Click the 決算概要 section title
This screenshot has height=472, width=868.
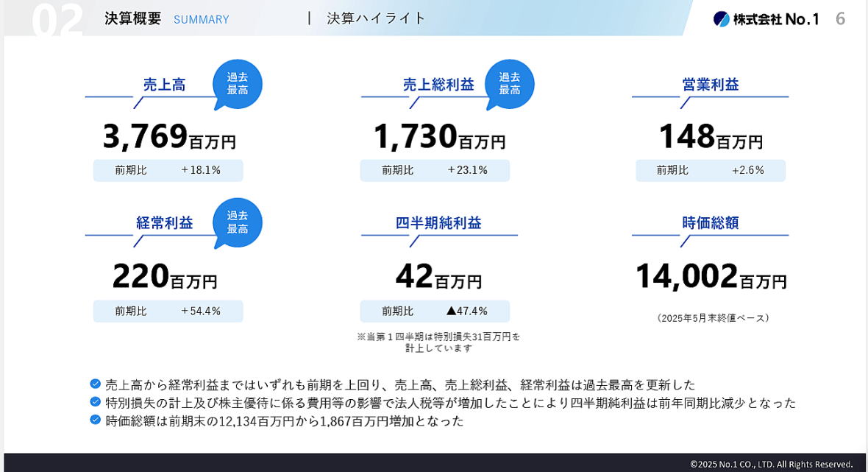tap(133, 18)
